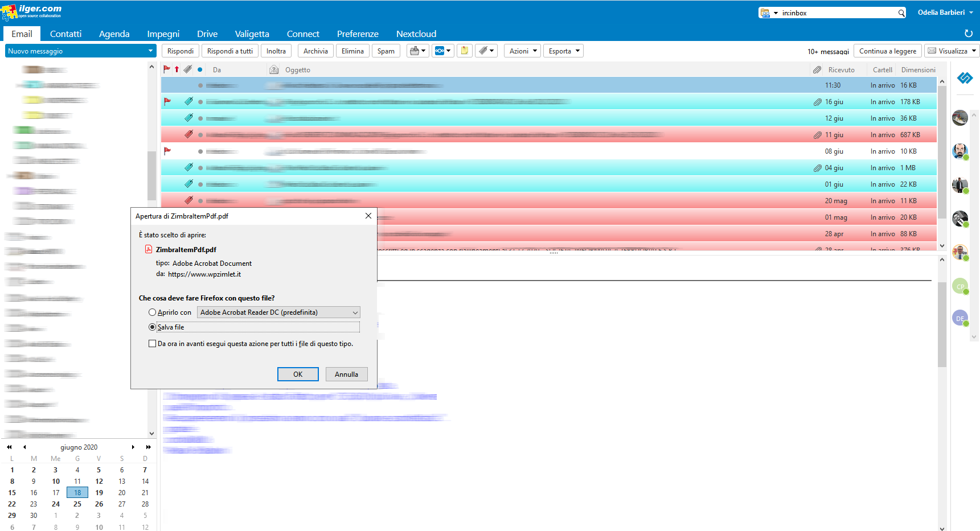980x531 pixels.
Task: Open Adobe Acrobat Reader DC application dropdown
Action: 278,312
